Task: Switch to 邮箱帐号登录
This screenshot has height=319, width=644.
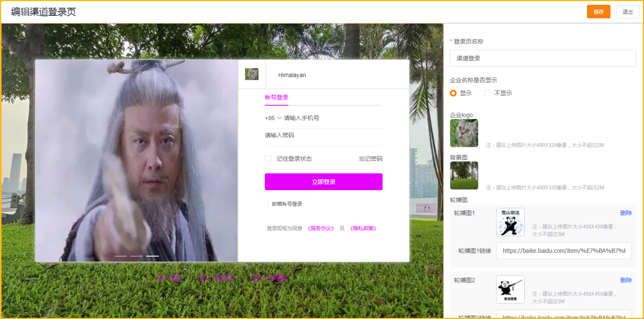Action: [287, 204]
